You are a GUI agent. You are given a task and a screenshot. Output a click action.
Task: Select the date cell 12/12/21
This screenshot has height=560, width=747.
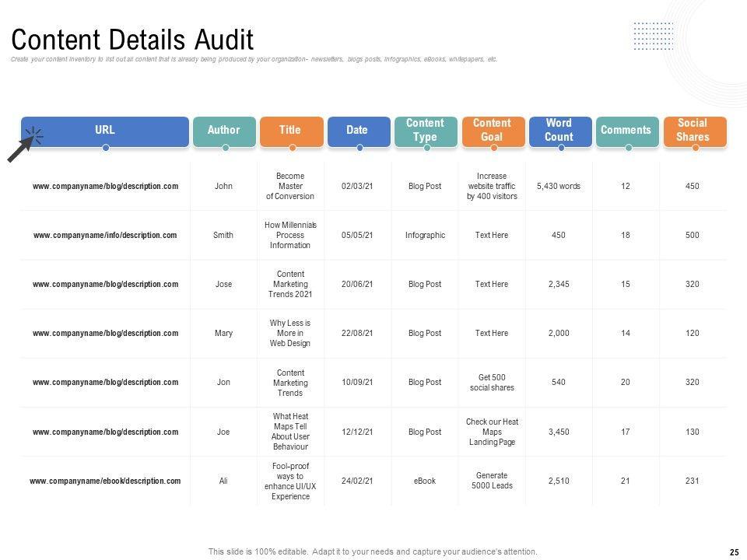click(x=357, y=432)
